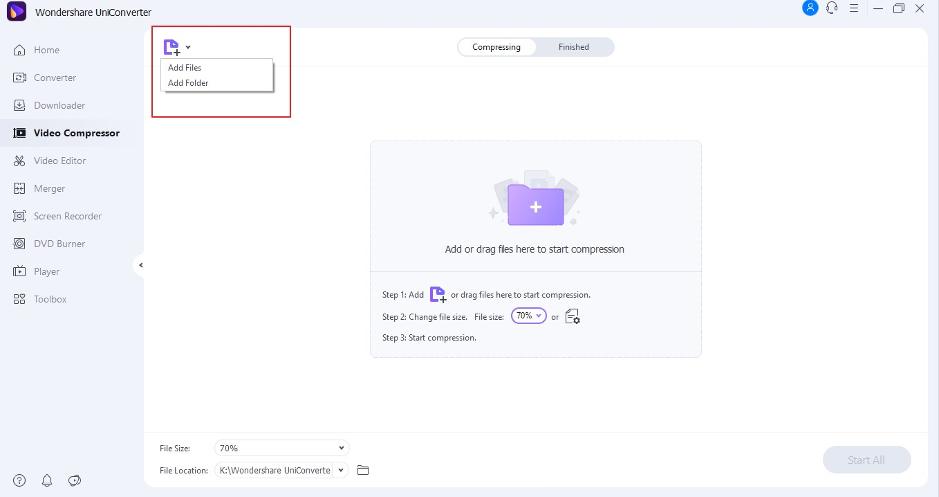This screenshot has width=939, height=497.
Task: Click the 'Step 3: Start compression.' text
Action: (429, 338)
